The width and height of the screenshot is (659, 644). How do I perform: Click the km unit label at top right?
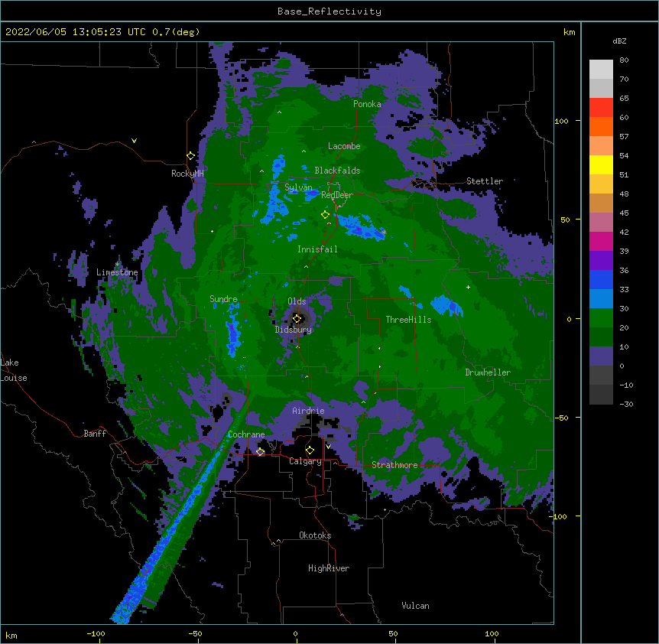point(569,32)
